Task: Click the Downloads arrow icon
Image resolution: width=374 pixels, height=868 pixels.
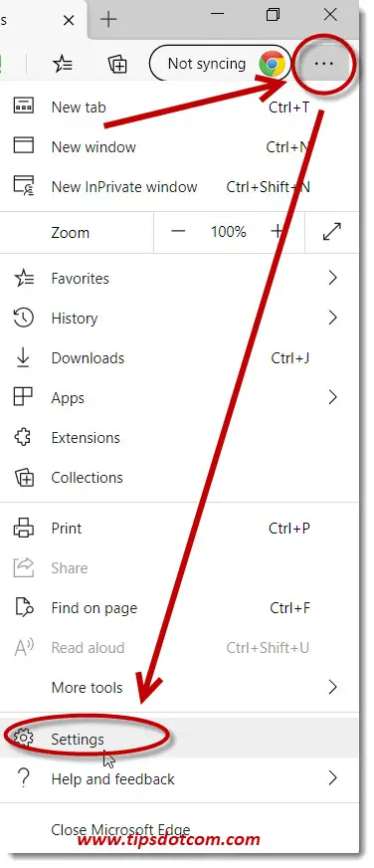Action: [x=23, y=357]
